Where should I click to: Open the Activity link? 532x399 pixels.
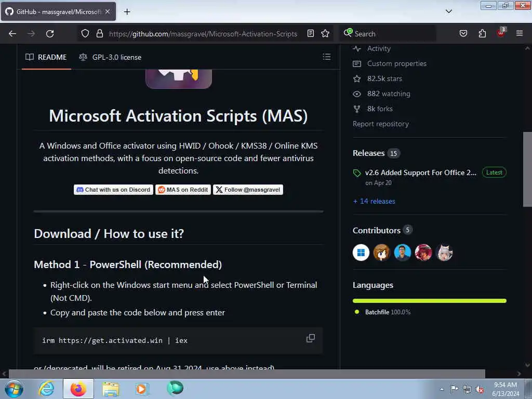(379, 48)
